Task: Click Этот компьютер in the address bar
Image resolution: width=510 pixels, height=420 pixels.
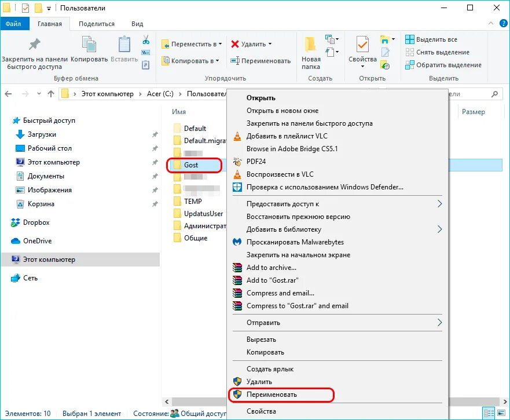Action: pos(107,94)
